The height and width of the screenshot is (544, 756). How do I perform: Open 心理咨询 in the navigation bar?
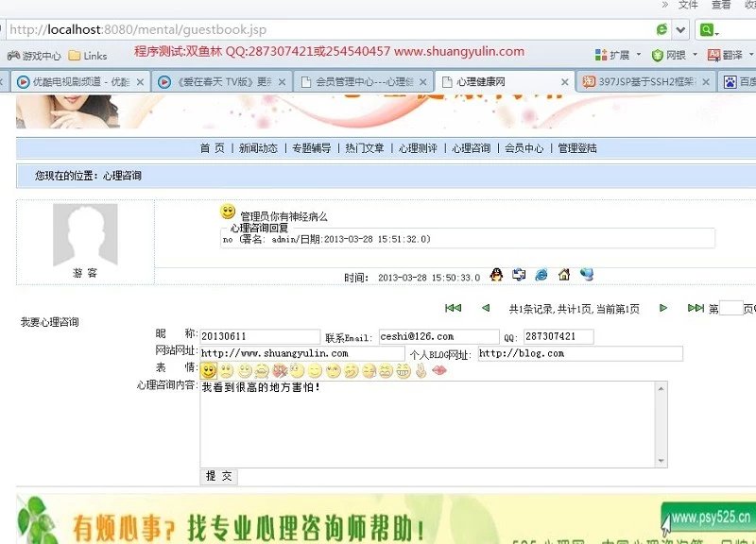click(471, 148)
